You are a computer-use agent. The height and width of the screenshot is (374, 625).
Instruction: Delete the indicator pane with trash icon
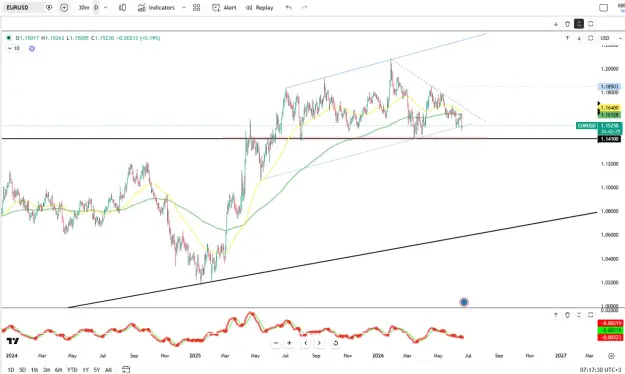tap(567, 315)
